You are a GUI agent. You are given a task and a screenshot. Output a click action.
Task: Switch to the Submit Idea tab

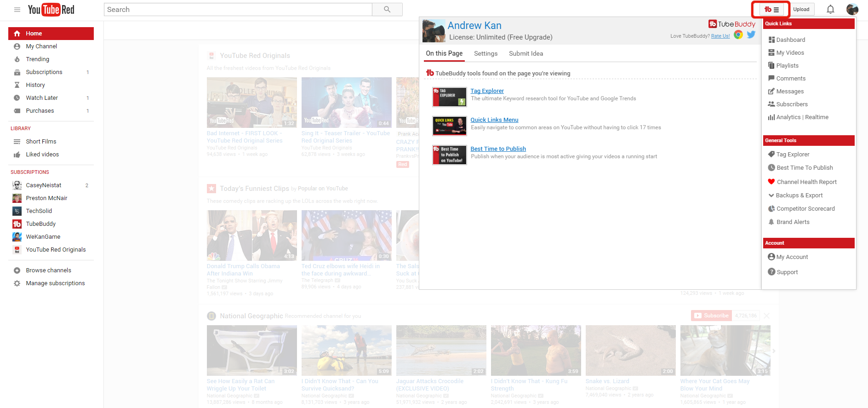pyautogui.click(x=526, y=53)
